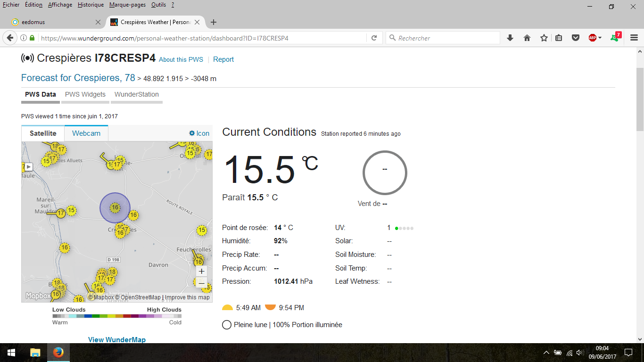Open the Historique menu

pyautogui.click(x=91, y=5)
